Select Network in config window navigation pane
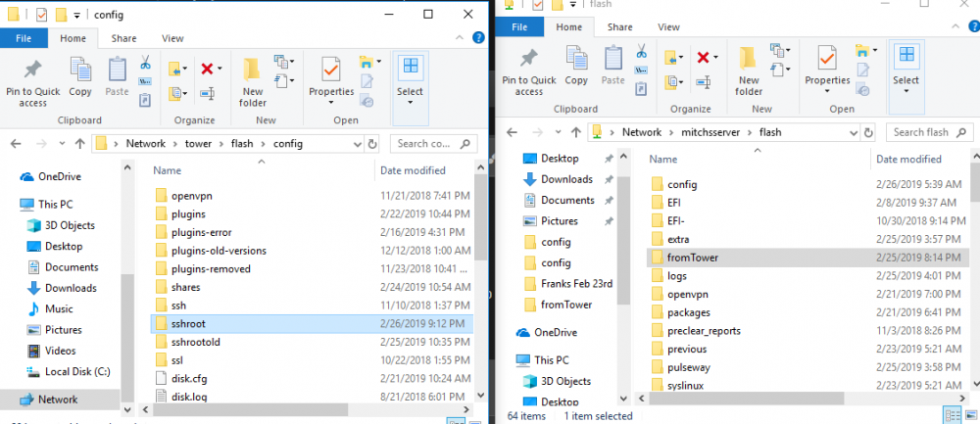Viewport: 980px width, 424px height. pos(58,400)
